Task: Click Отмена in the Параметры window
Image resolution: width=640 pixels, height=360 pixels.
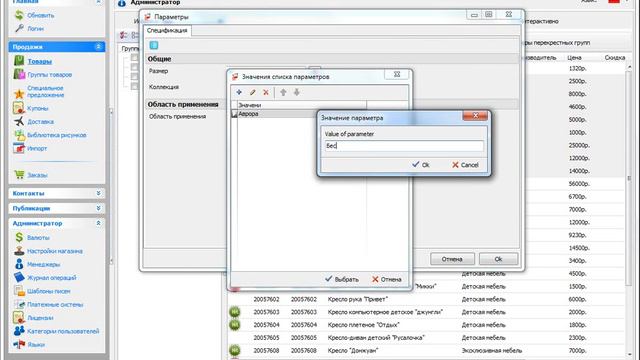Action: tap(452, 259)
